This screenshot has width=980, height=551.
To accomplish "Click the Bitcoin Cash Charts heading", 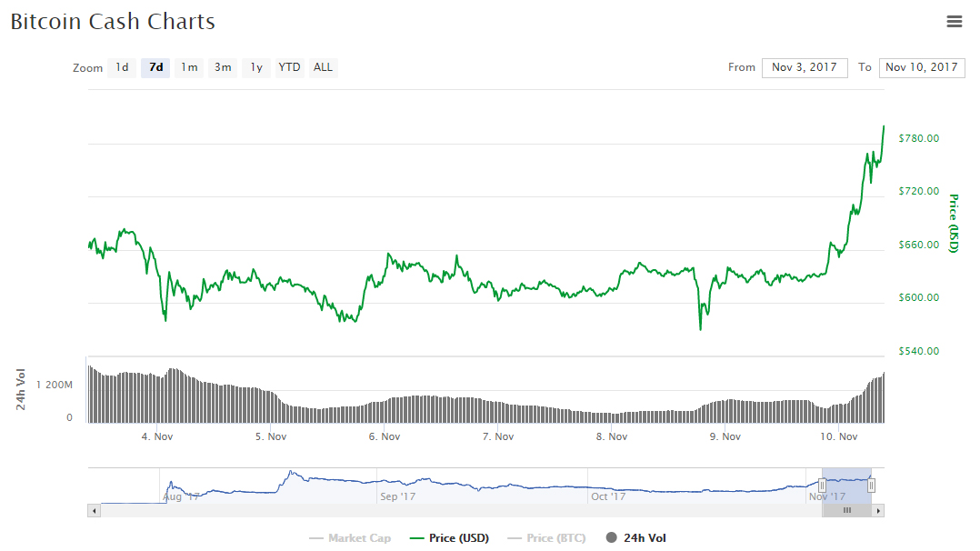I will click(x=113, y=22).
